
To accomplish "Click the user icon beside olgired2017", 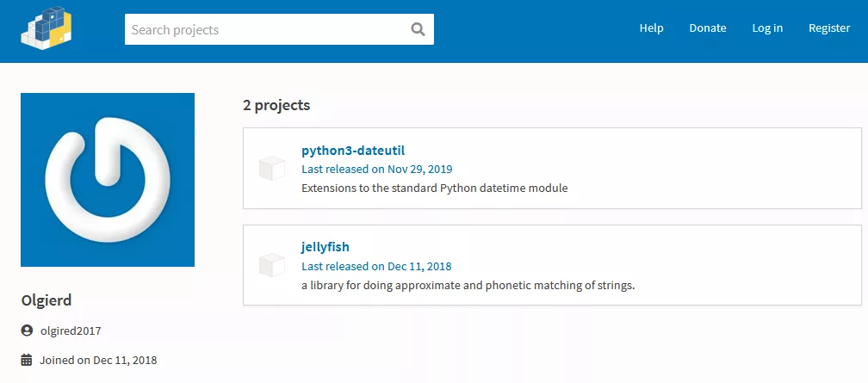I will (27, 330).
